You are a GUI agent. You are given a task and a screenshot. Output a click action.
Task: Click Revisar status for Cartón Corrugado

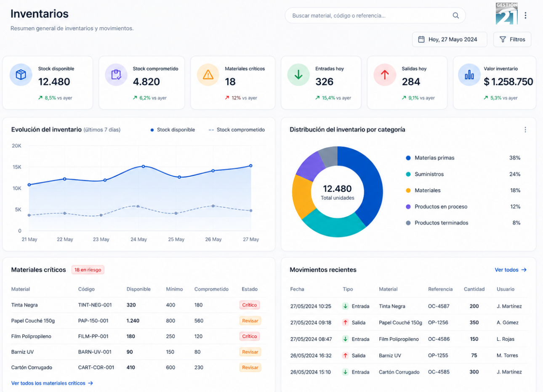250,368
